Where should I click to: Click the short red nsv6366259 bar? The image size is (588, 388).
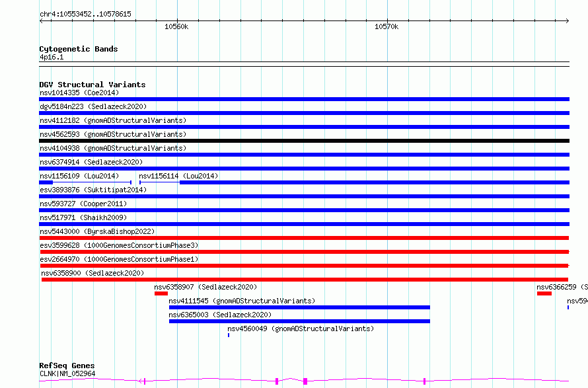[544, 293]
